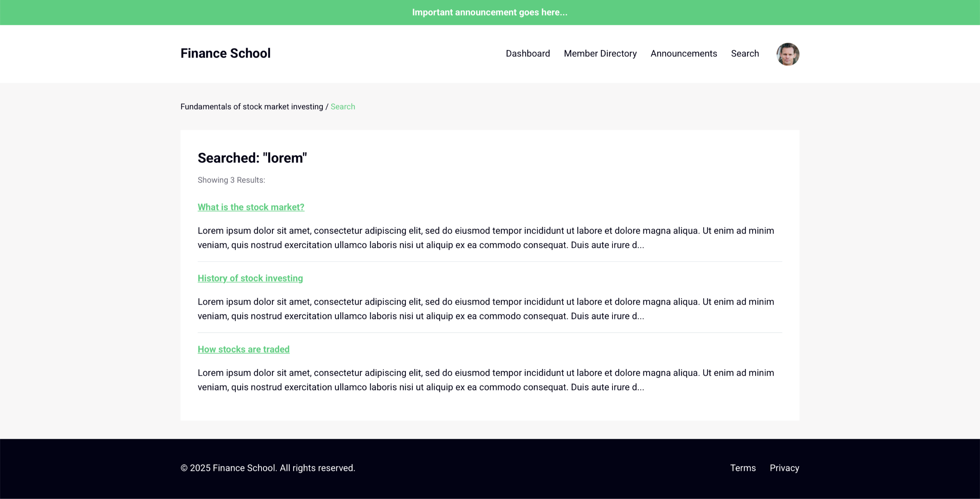Click the Searched "lorem" heading
Screen dimensions: 980x499
coord(252,158)
